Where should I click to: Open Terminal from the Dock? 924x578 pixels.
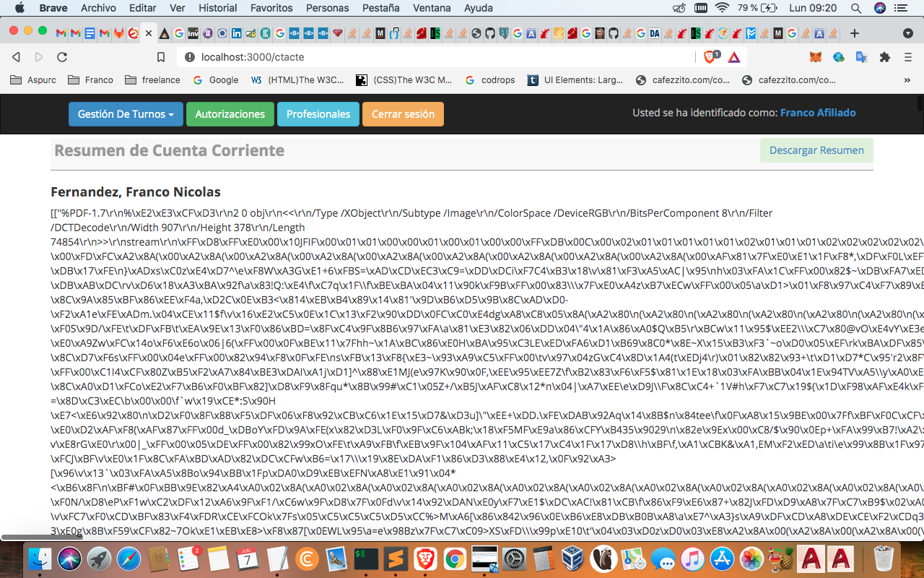tap(366, 559)
